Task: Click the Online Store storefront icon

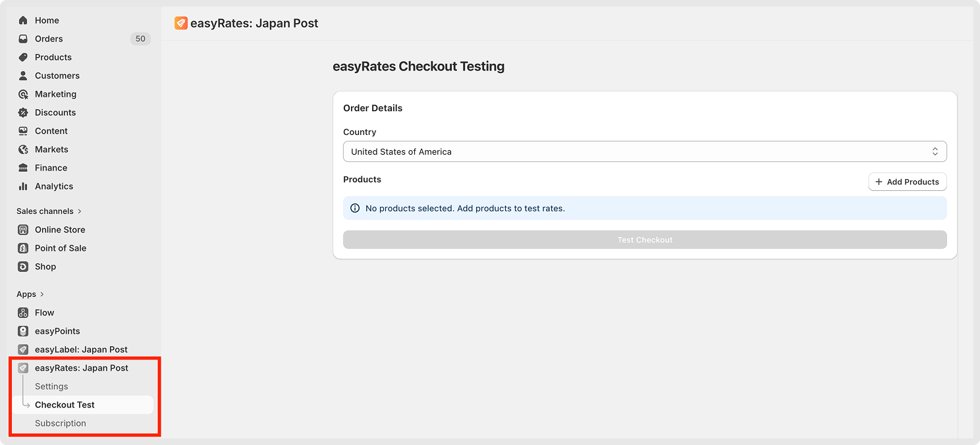Action: click(x=23, y=230)
